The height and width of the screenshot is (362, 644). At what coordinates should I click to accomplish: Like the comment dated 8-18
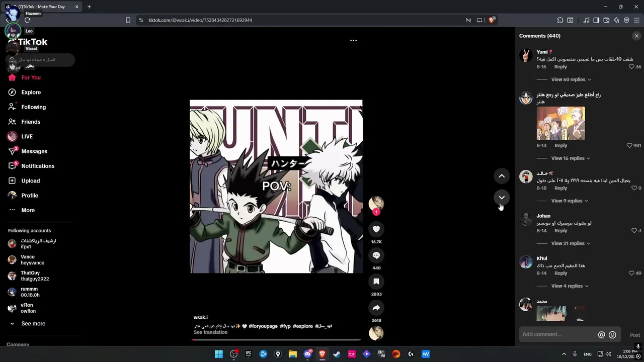(634, 188)
